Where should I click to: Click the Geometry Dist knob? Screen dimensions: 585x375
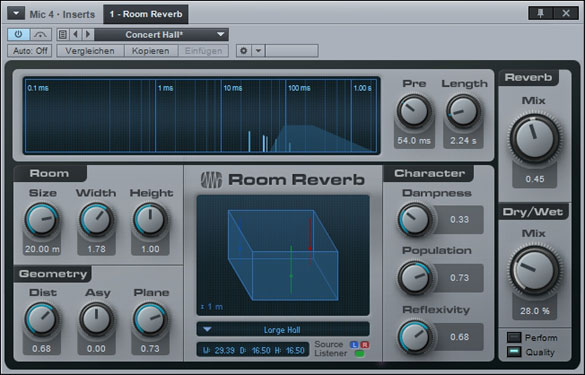pos(42,320)
